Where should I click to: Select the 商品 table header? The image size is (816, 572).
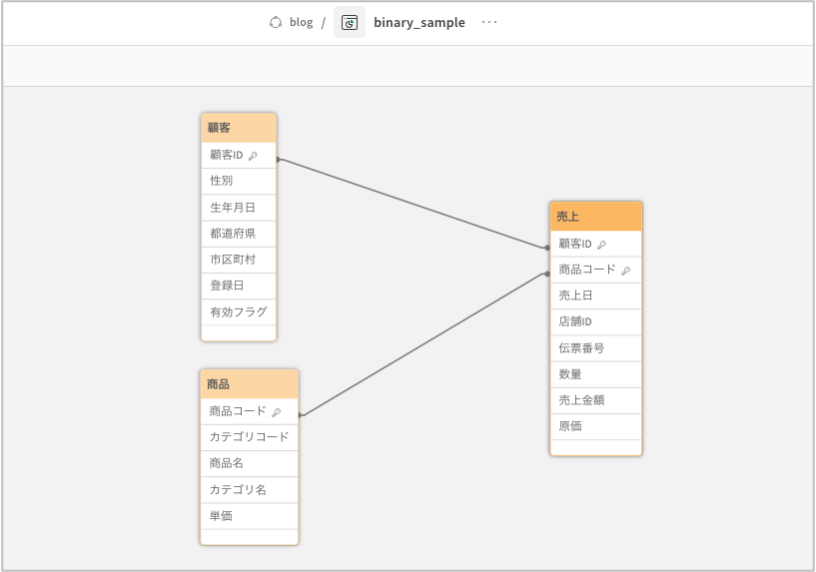248,384
